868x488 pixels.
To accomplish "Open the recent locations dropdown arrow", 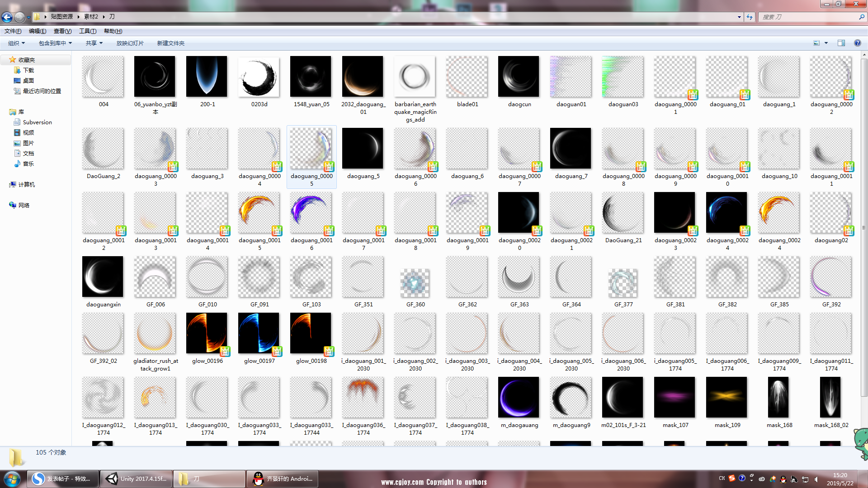I will pyautogui.click(x=28, y=17).
